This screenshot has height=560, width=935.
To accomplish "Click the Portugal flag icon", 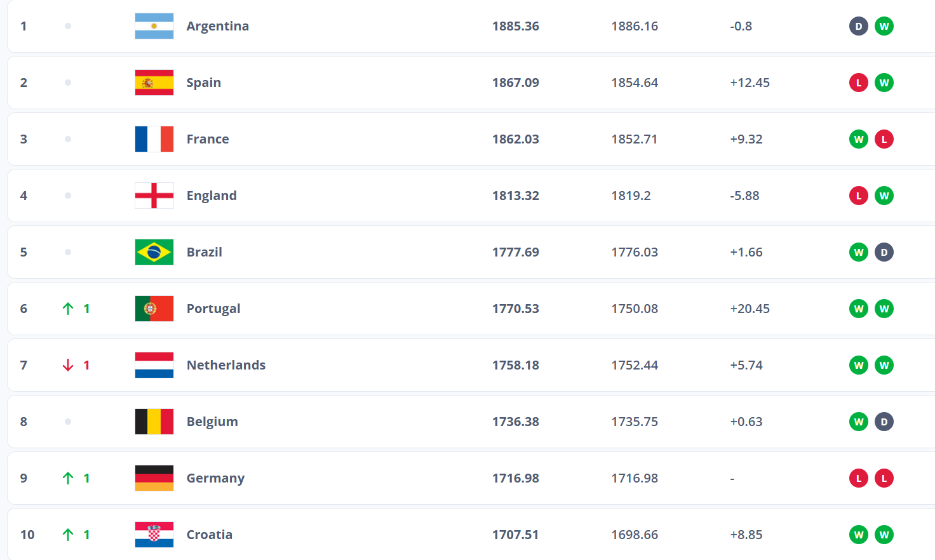I will click(x=154, y=309).
